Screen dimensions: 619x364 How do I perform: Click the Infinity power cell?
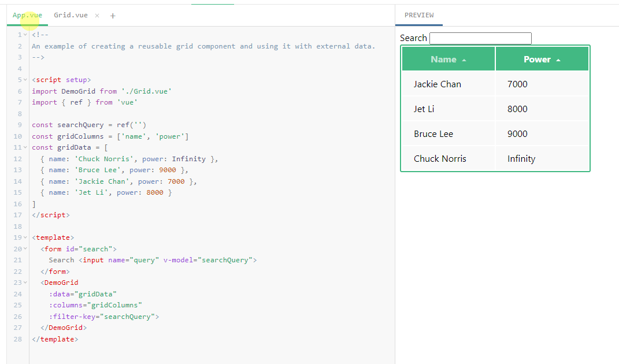point(542,159)
